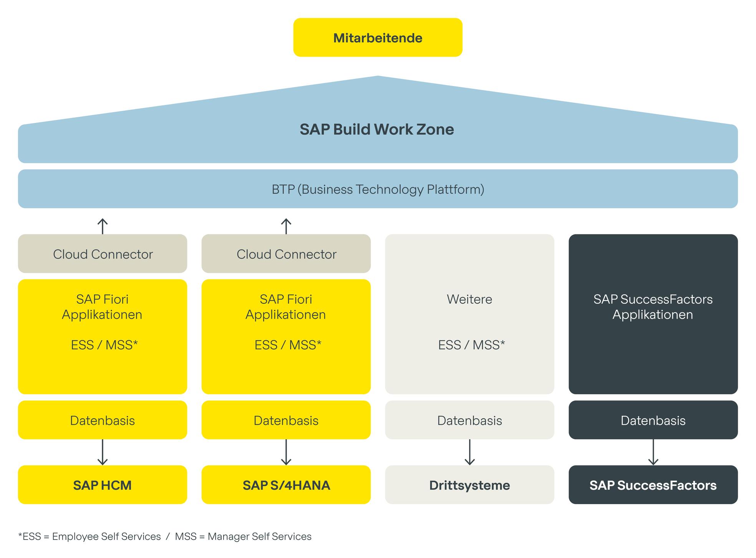Click the down arrow above SAP S/4HANA
The image size is (756, 558).
pos(286,452)
